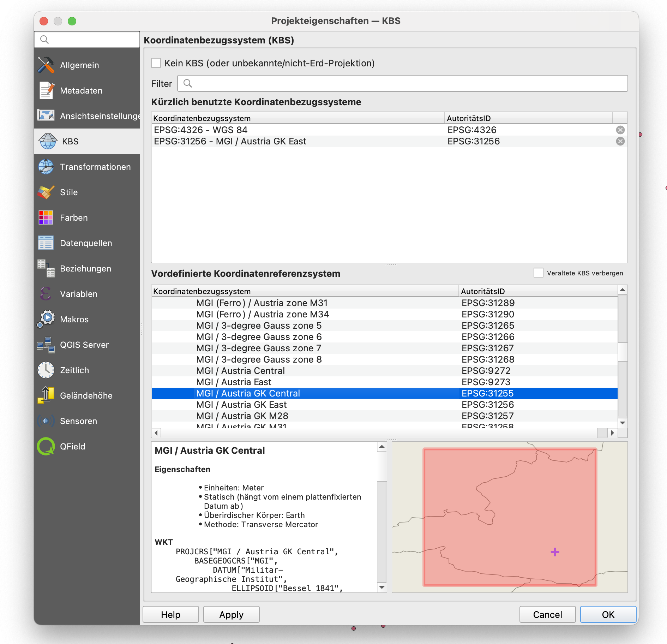Confirm with the OK button

point(608,614)
